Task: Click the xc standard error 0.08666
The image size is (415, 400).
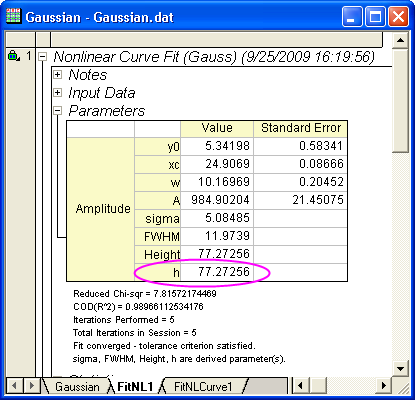Action: click(x=301, y=164)
